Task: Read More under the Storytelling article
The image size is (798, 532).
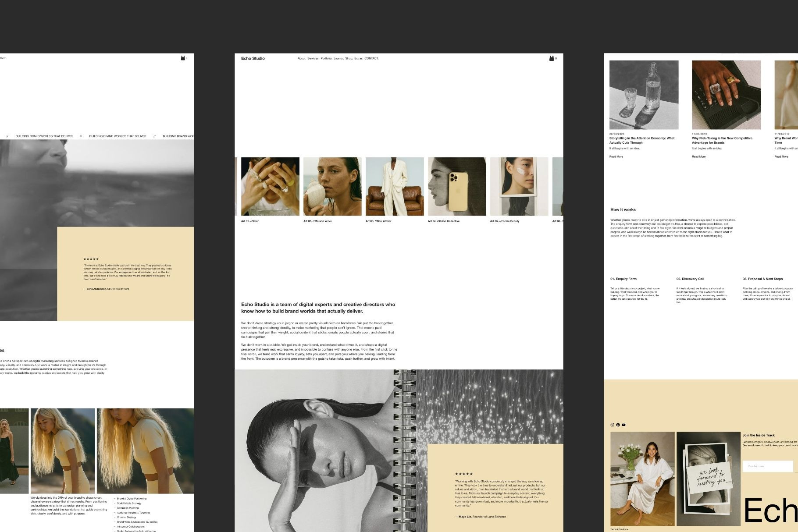Action: [x=616, y=156]
